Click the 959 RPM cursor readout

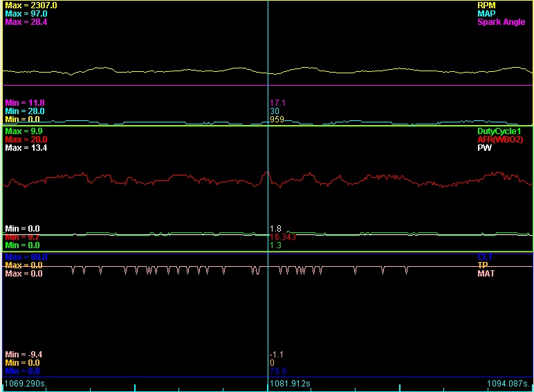coord(276,119)
